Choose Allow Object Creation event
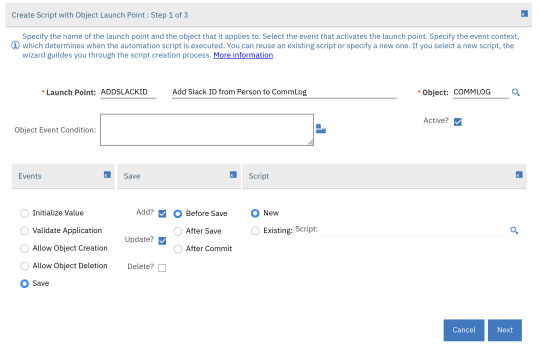The image size is (540, 361). click(x=24, y=248)
